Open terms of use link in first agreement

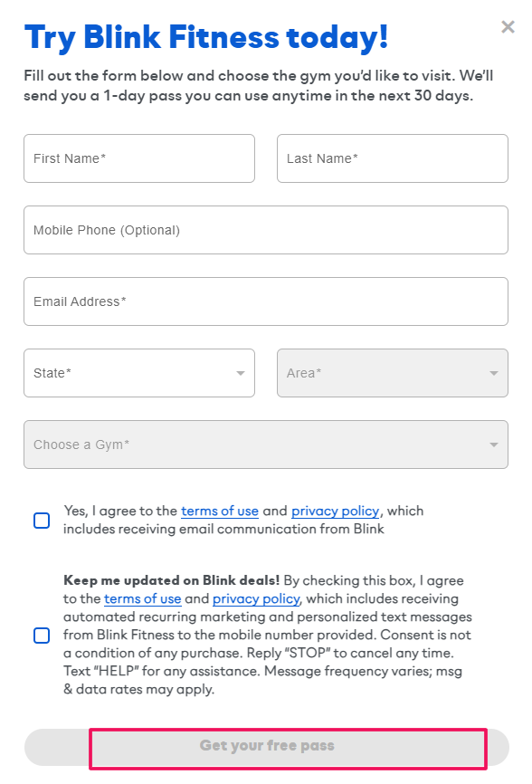coord(220,511)
